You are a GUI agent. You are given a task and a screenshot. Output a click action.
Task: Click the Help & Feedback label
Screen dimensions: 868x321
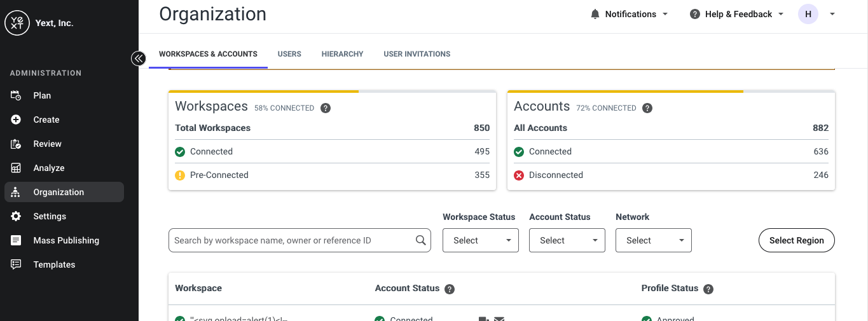[x=738, y=14]
